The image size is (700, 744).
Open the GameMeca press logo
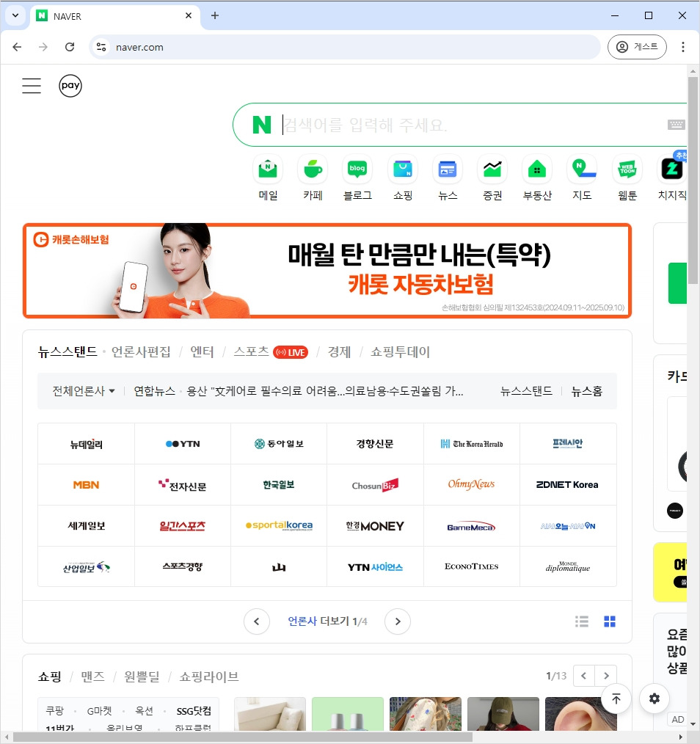coord(472,526)
